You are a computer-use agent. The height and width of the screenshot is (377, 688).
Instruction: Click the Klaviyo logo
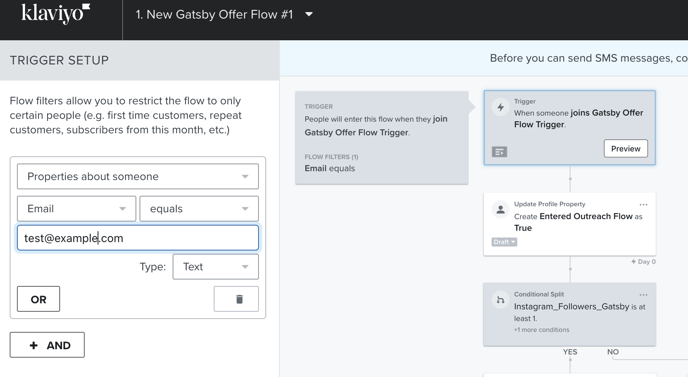coord(56,14)
